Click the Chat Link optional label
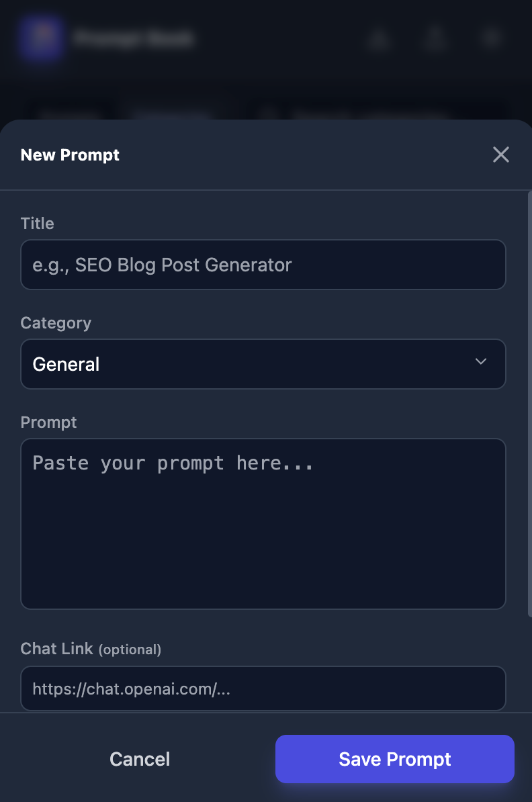Screen dimensions: 532x802 (x=91, y=649)
